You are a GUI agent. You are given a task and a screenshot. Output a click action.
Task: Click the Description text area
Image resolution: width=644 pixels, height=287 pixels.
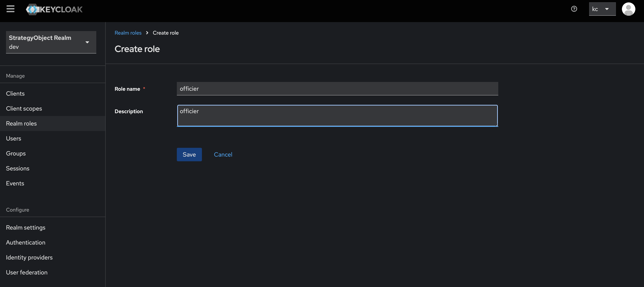click(x=337, y=116)
